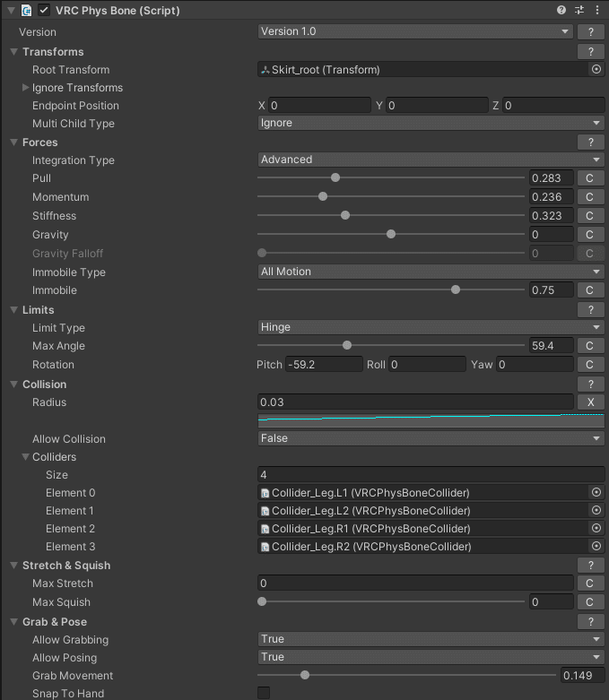Viewport: 609px width, 700px height.
Task: Click the Stiffness slider handle
Action: click(x=345, y=215)
